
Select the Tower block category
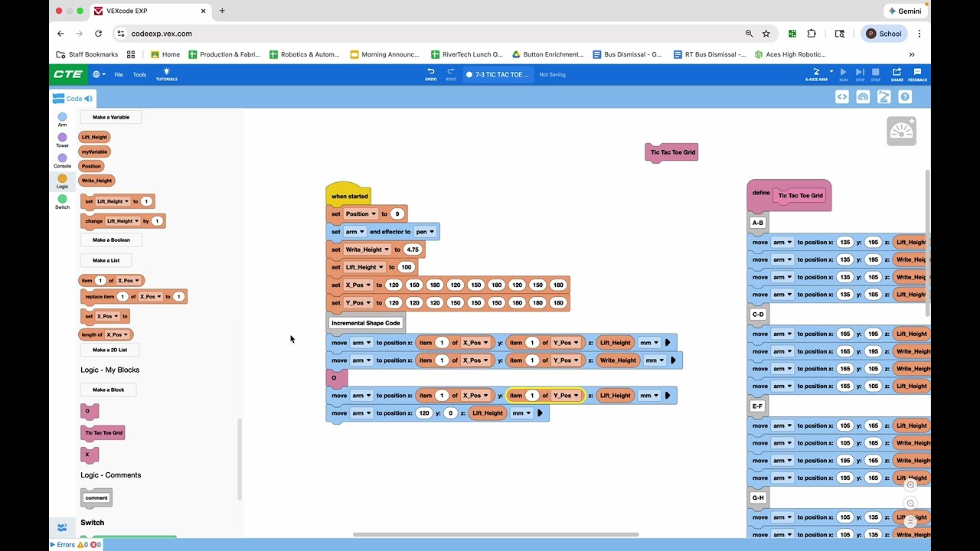pyautogui.click(x=62, y=140)
